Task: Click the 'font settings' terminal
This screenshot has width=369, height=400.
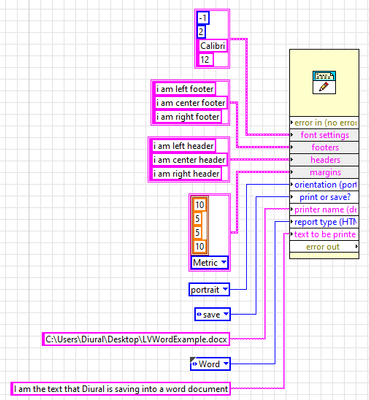Action: coord(324,135)
